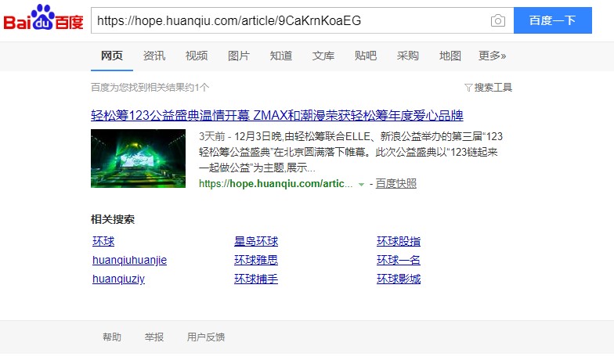Click the Baidu logo
The image size is (614, 364).
click(44, 19)
